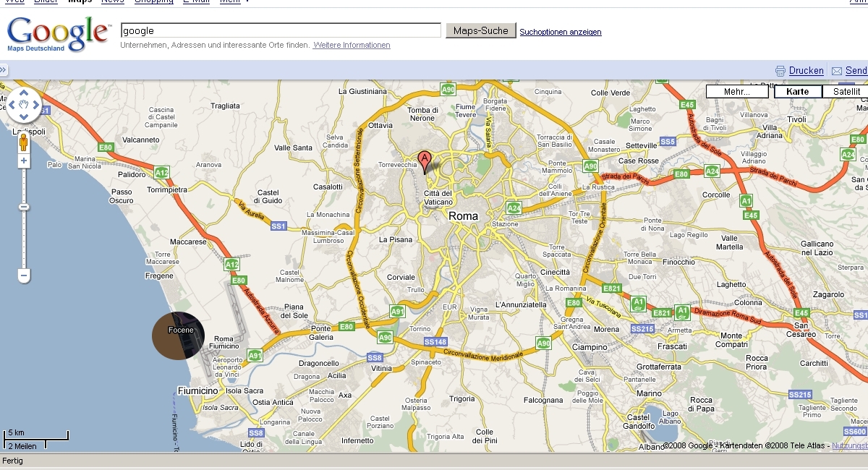
Task: Click the Drucken print link
Action: tap(806, 71)
